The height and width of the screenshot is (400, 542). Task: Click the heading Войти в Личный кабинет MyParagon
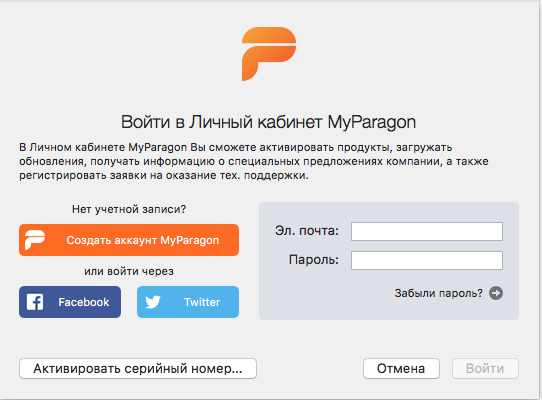click(x=268, y=122)
